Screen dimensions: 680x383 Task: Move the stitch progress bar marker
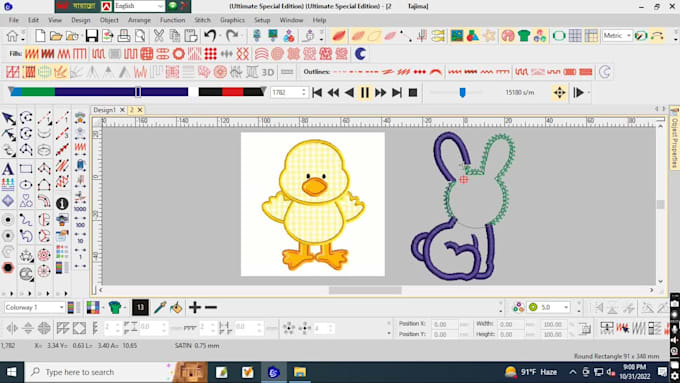(x=138, y=92)
